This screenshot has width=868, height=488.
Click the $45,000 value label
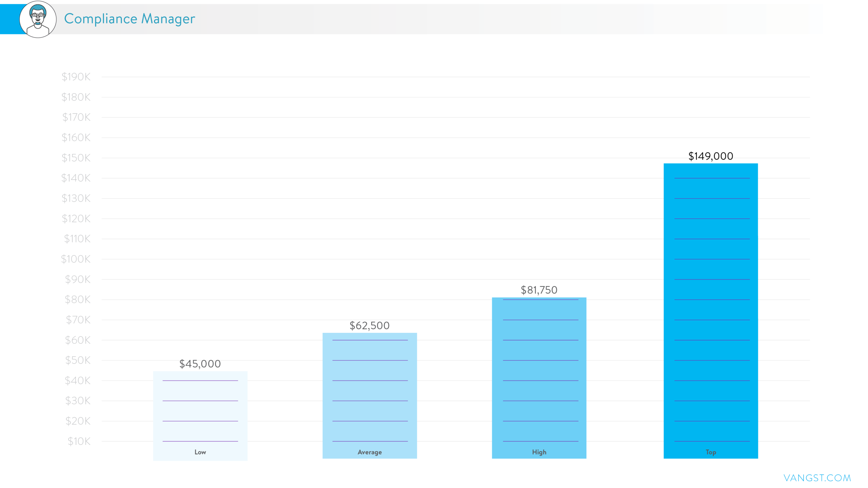point(200,364)
